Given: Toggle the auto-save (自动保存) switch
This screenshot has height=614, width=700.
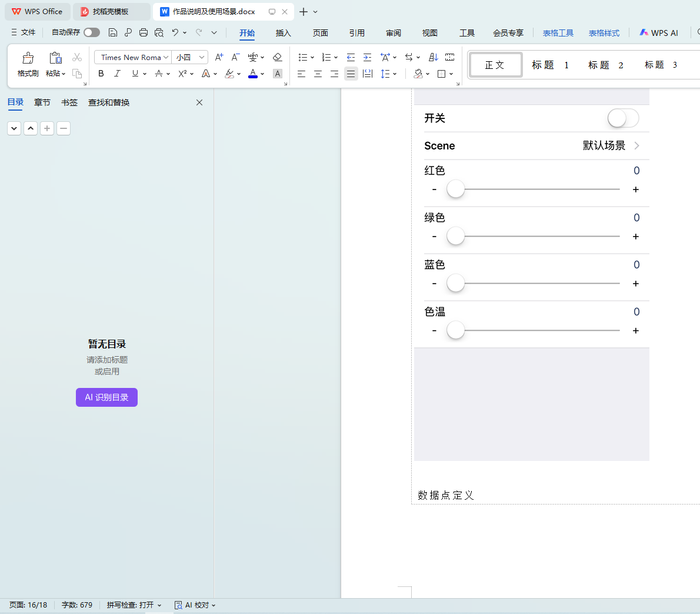Looking at the screenshot, I should [x=92, y=32].
